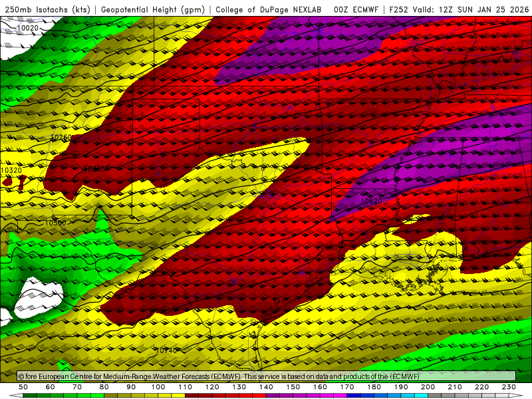Click the 130 value on the color scale

pyautogui.click(x=239, y=387)
